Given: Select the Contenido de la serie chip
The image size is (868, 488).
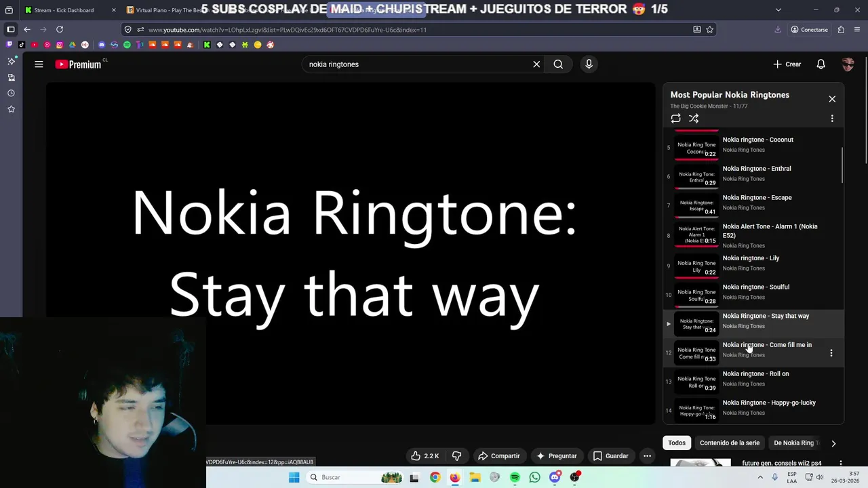Looking at the screenshot, I should tap(730, 443).
